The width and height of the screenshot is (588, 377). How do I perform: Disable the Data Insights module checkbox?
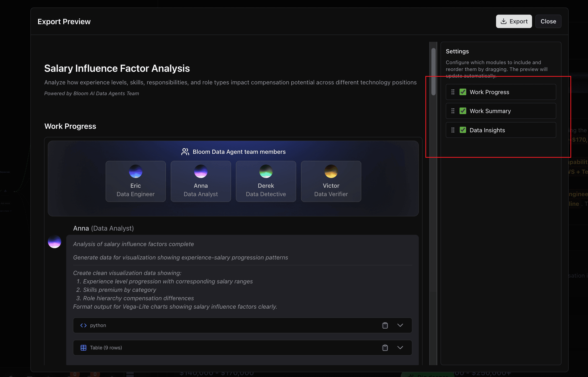pyautogui.click(x=463, y=130)
